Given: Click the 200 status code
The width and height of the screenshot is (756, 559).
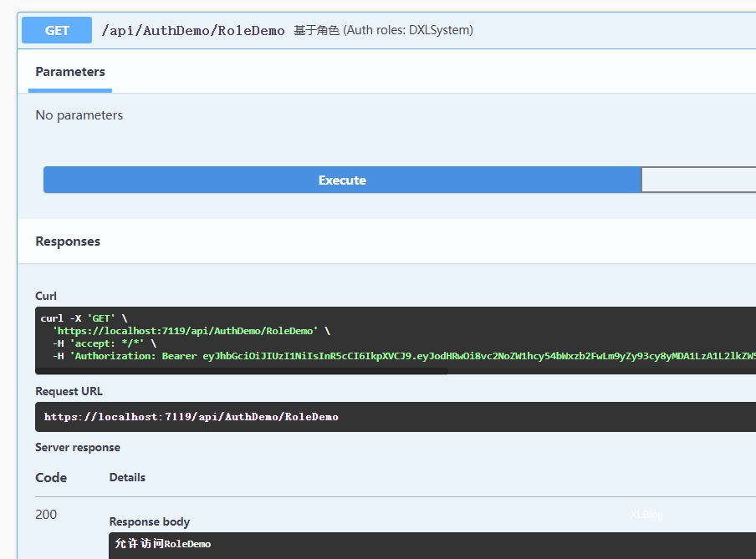Looking at the screenshot, I should (46, 515).
